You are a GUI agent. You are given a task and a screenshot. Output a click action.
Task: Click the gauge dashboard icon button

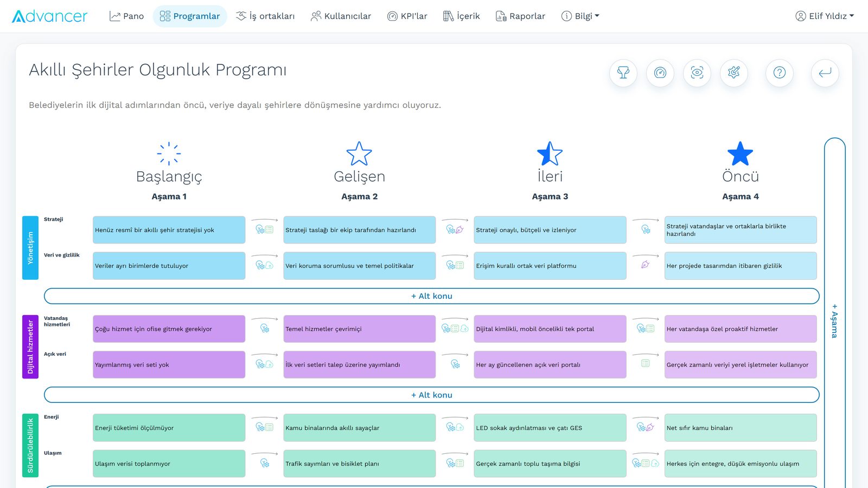point(660,73)
